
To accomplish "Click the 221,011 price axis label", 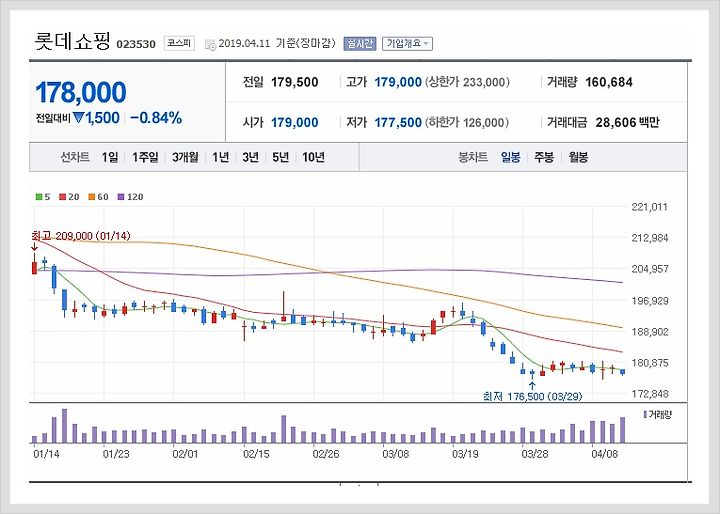I will (x=650, y=207).
